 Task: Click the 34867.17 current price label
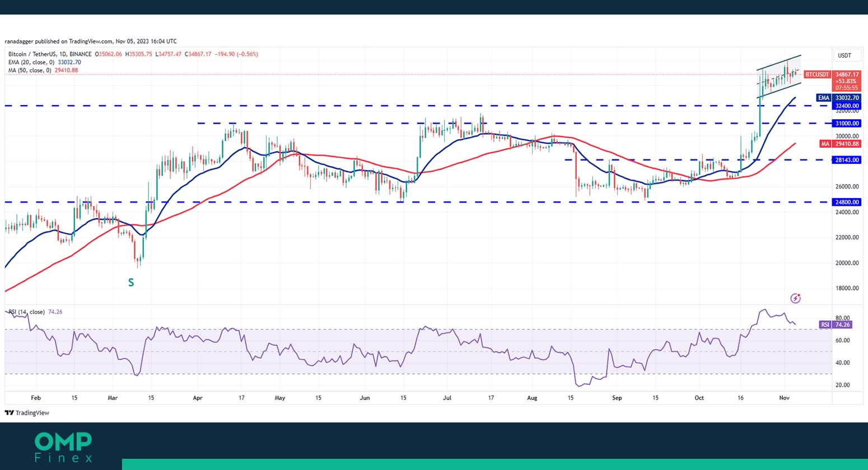pyautogui.click(x=847, y=74)
